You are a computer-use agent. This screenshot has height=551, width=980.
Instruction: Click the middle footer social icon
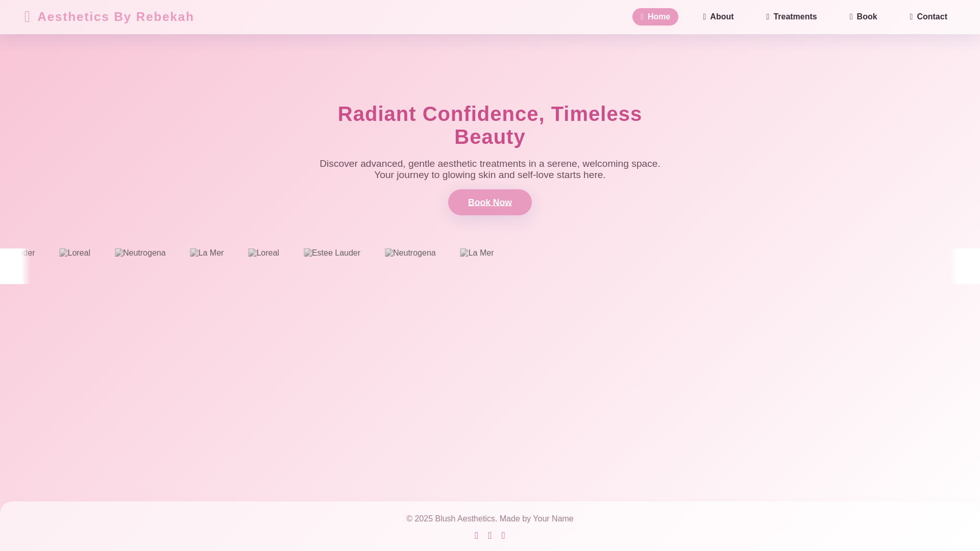tap(490, 536)
